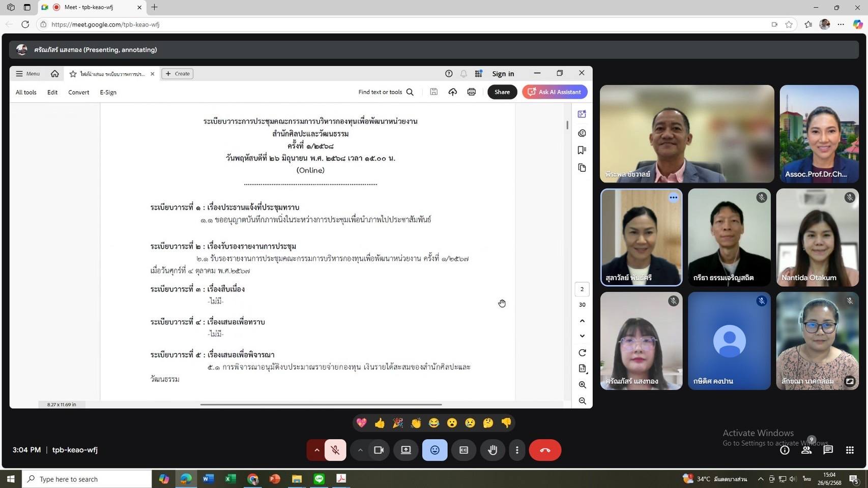Open the Convert menu in Acrobat

(78, 92)
